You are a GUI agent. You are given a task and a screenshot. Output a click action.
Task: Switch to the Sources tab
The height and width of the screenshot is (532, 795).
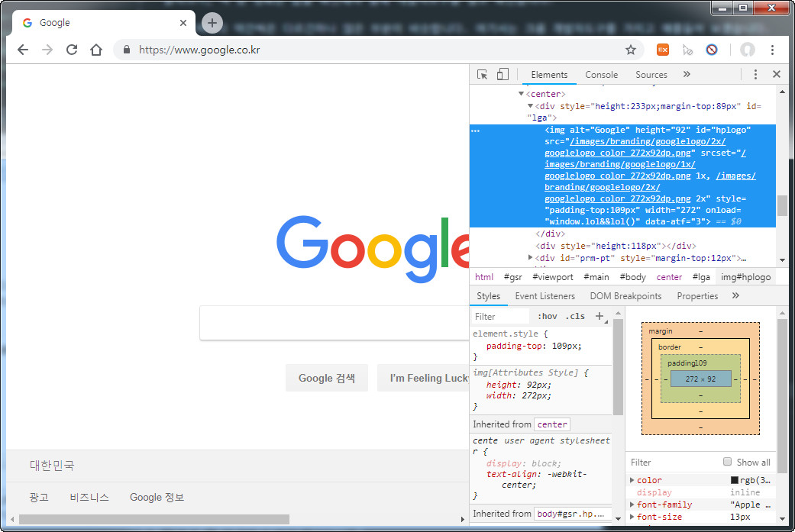tap(651, 75)
